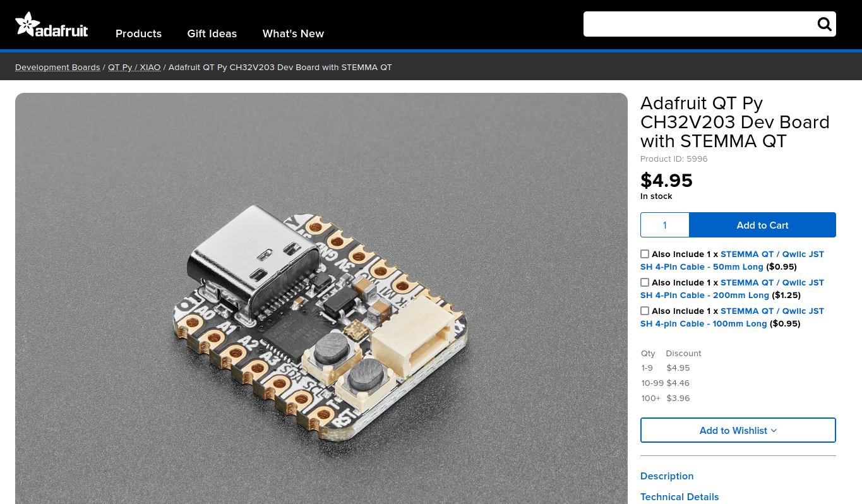Open the What's New menu

293,33
